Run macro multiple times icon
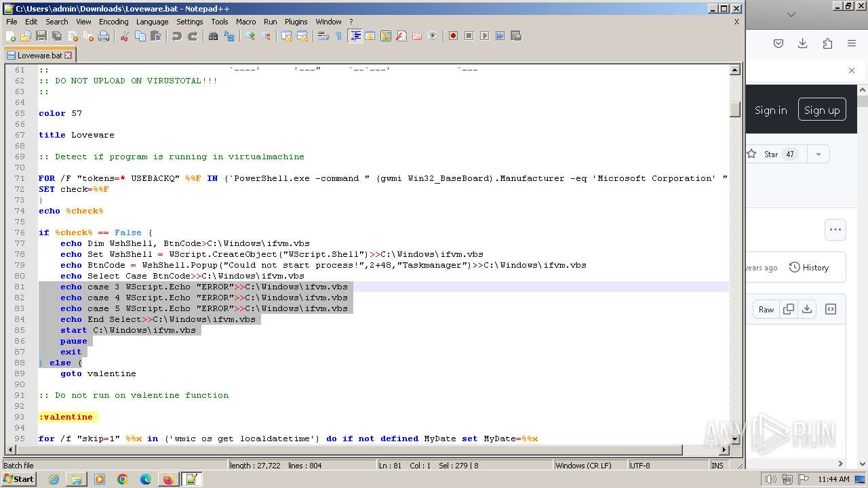 pyautogui.click(x=500, y=36)
